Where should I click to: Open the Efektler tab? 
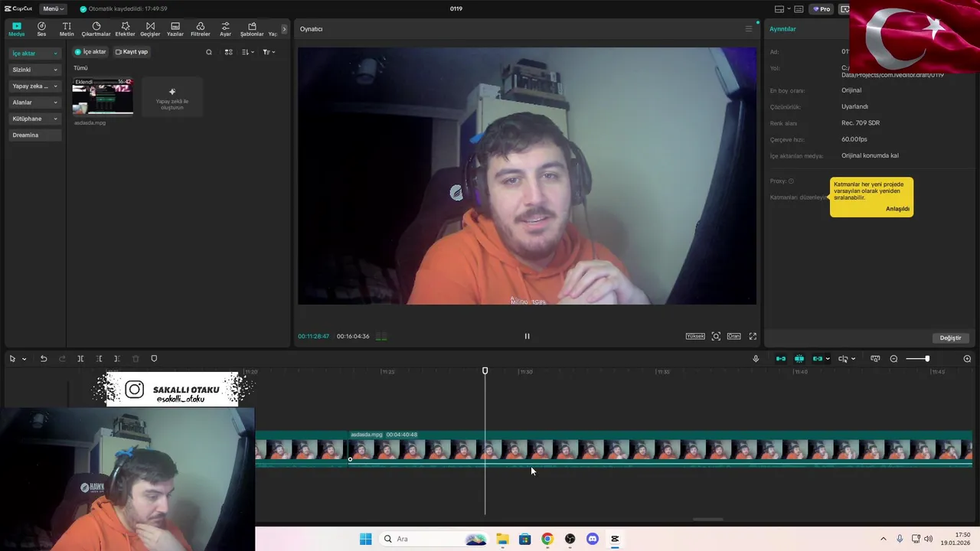(x=125, y=29)
